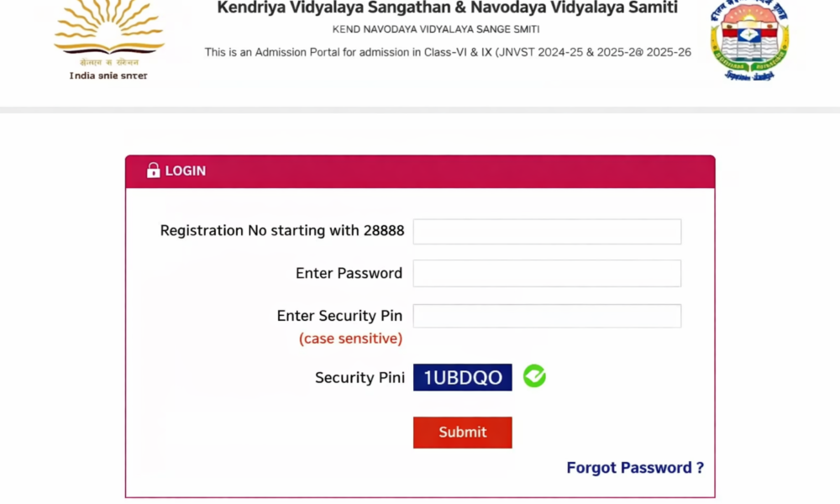
Task: Click the Kendriya Vidyalaya sun logo
Action: click(x=108, y=30)
